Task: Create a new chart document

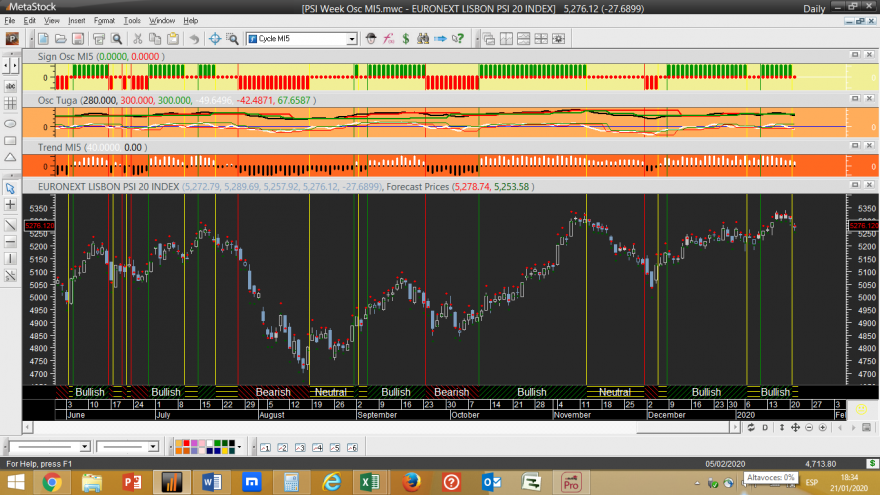Action: (x=43, y=39)
